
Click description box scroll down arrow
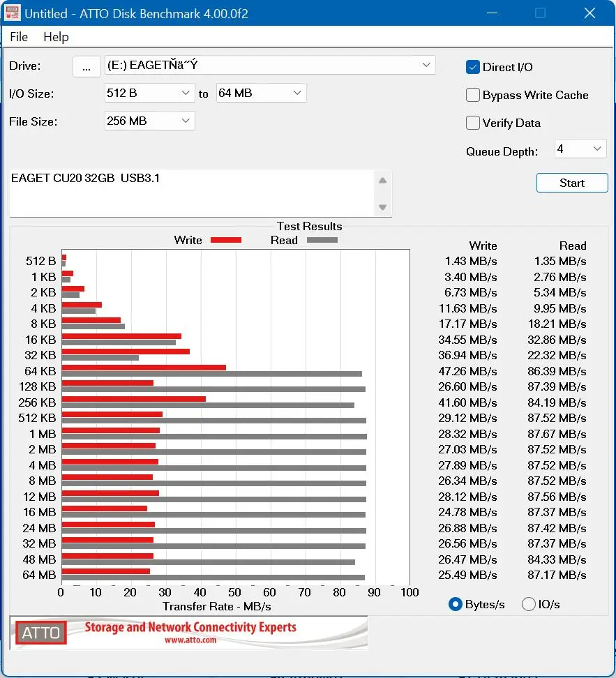[382, 207]
